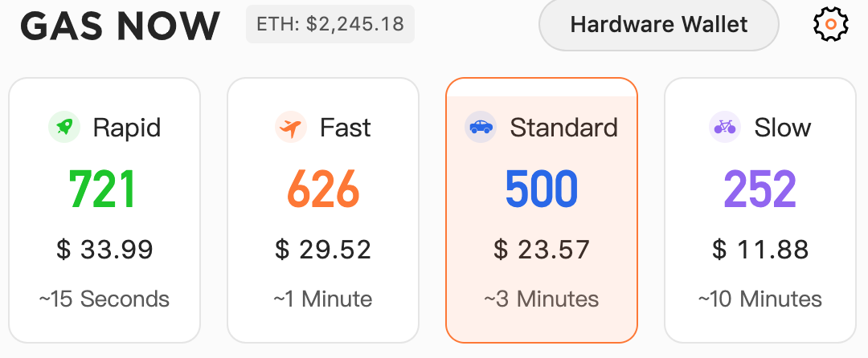The width and height of the screenshot is (868, 358).
Task: Click the highlighted Standard gas card
Action: (542, 210)
